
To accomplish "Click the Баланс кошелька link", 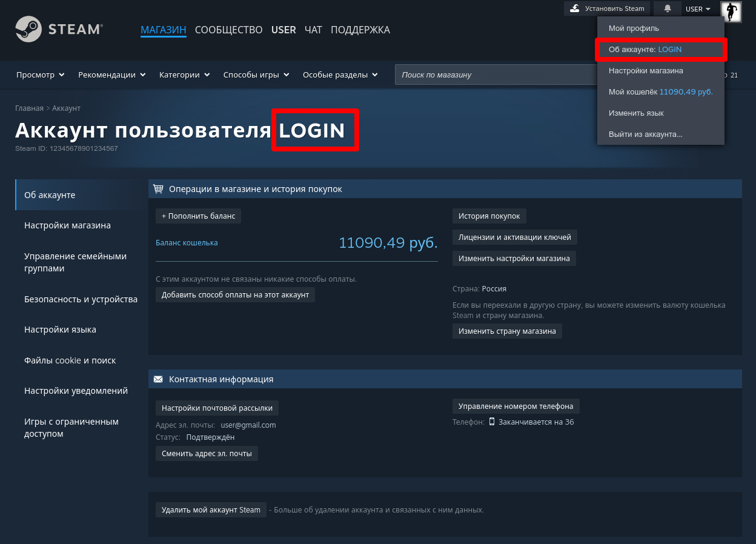I will pyautogui.click(x=187, y=243).
